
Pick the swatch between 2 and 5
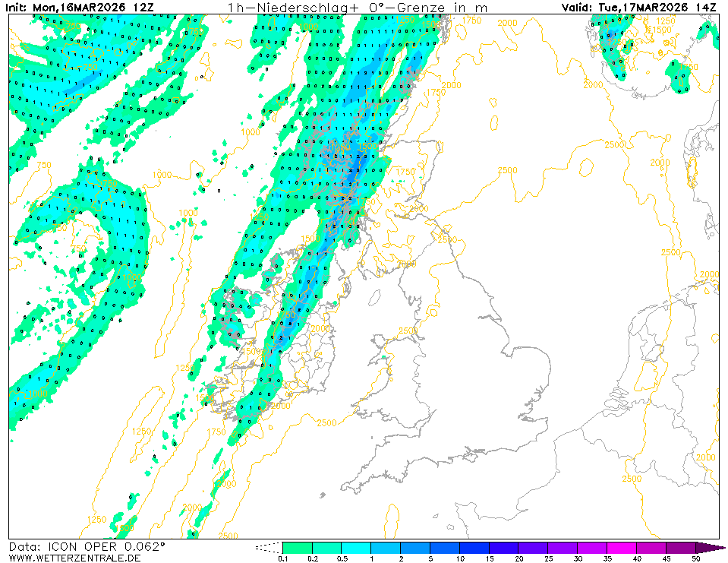[x=415, y=547]
